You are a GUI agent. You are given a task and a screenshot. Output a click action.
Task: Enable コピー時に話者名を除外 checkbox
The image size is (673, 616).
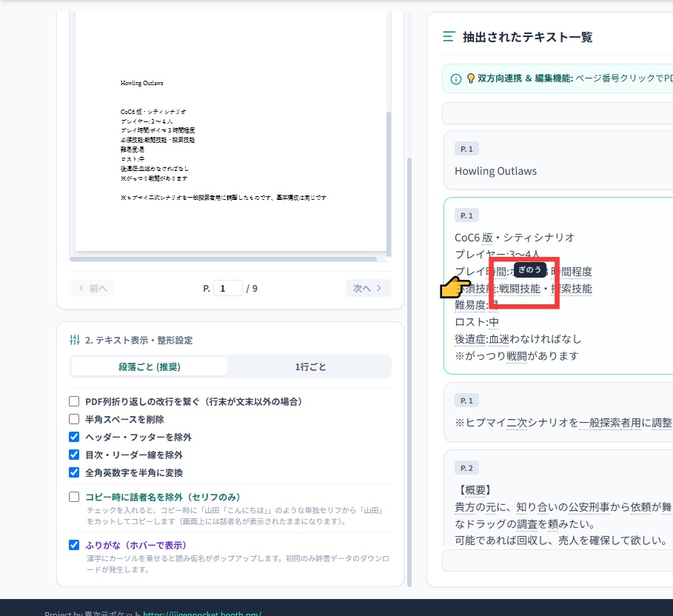coord(74,497)
